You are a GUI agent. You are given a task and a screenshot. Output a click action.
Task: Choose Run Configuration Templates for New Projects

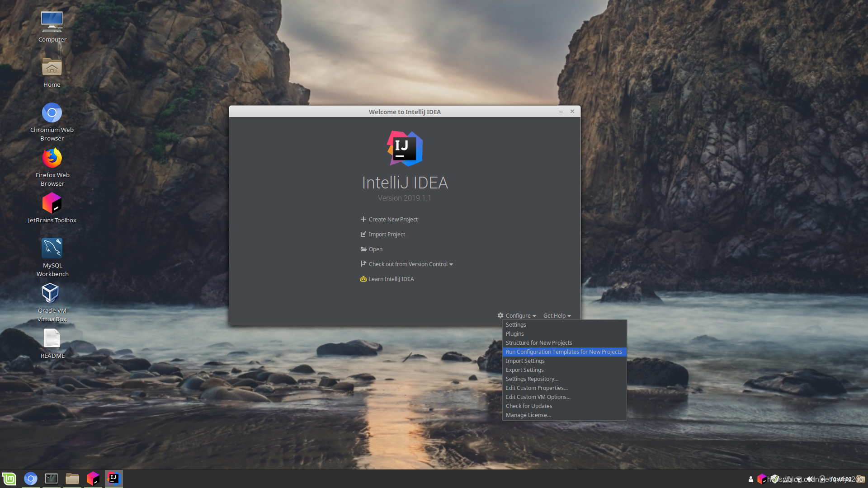point(564,352)
